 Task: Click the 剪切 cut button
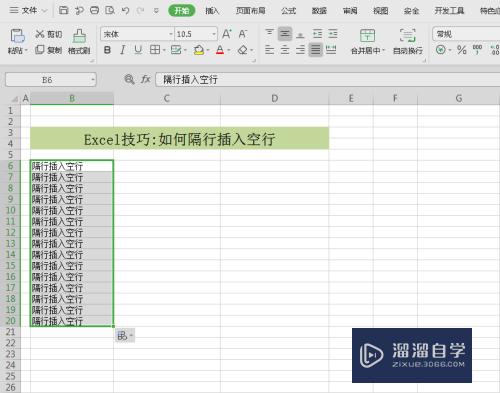pos(49,34)
